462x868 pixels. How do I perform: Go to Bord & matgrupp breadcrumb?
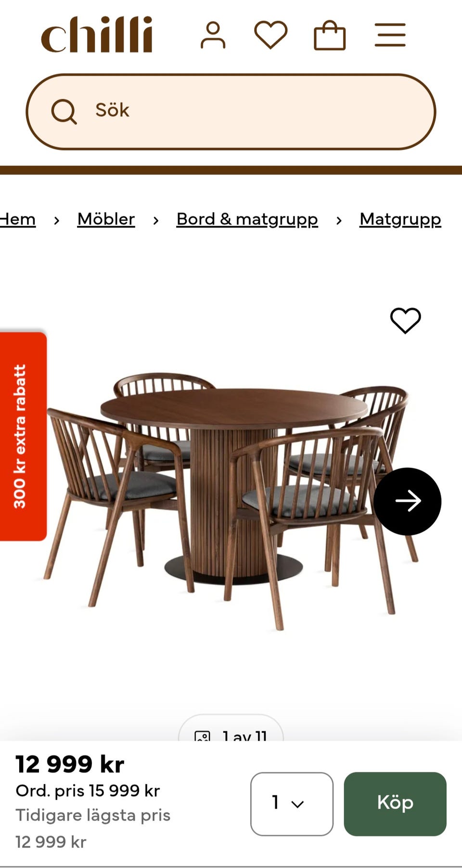point(247,219)
